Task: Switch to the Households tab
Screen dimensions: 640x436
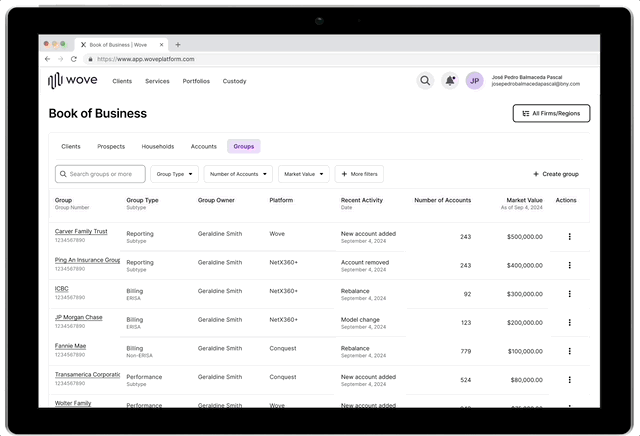Action: tap(157, 146)
